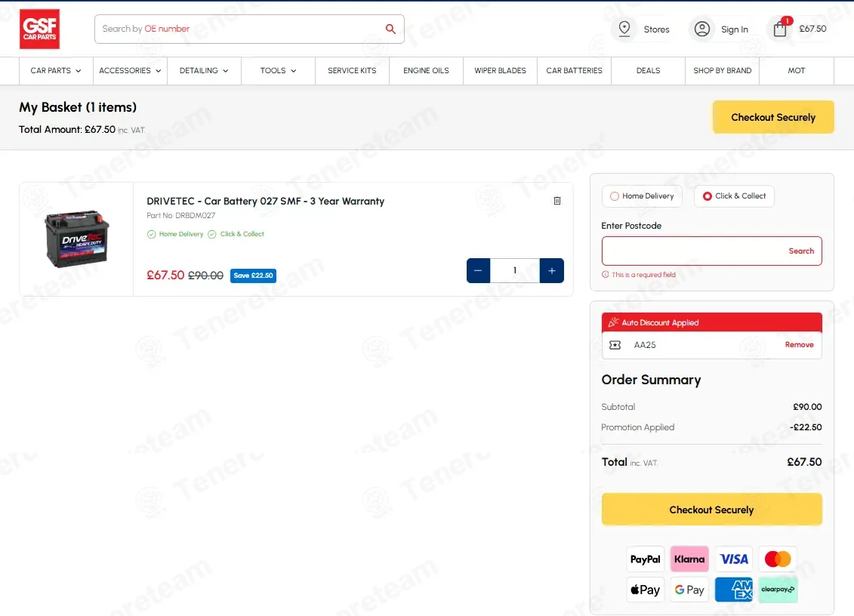Click the American Express payment logo

click(734, 590)
